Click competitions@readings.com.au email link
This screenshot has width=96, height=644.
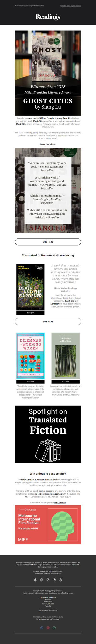click(47, 494)
